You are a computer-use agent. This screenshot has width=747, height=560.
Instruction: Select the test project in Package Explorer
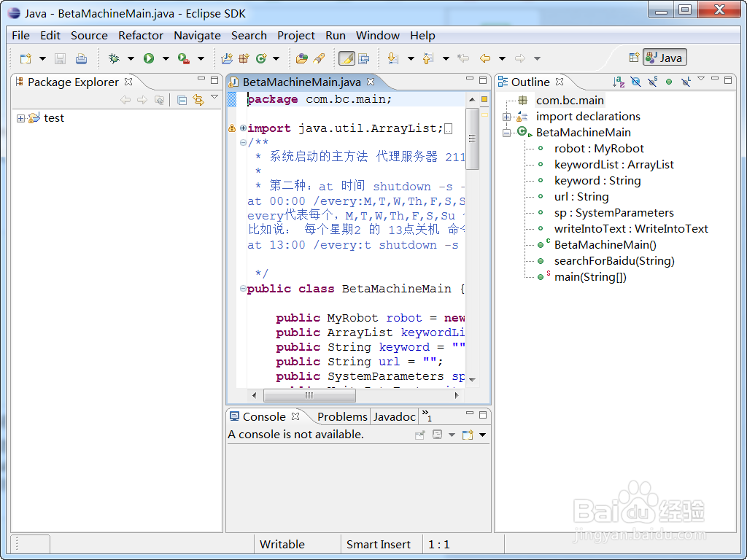tap(53, 118)
